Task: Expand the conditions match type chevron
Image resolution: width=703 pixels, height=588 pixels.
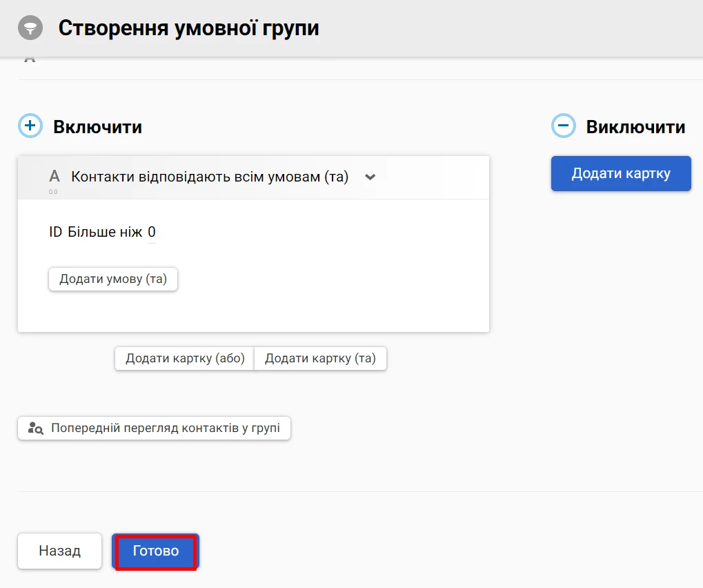Action: pos(370,177)
